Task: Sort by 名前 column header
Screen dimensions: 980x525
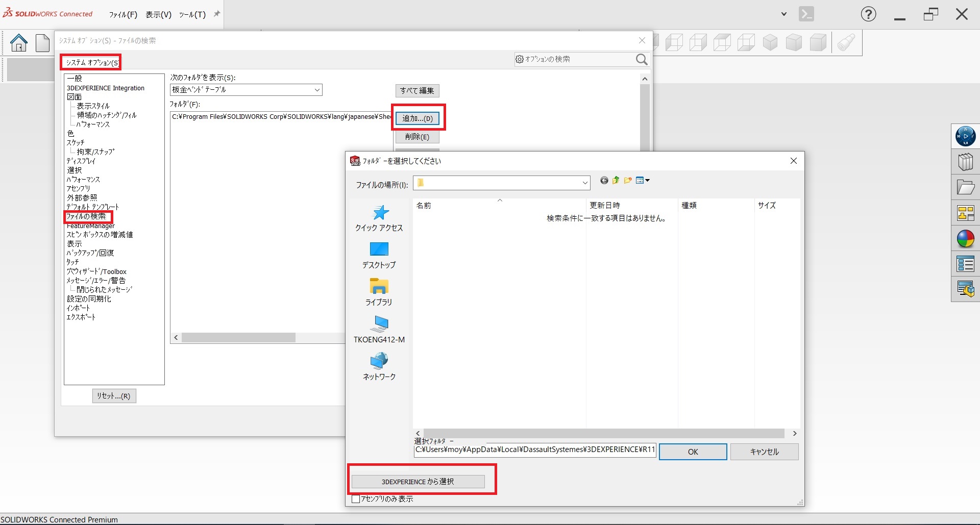Action: [499, 206]
